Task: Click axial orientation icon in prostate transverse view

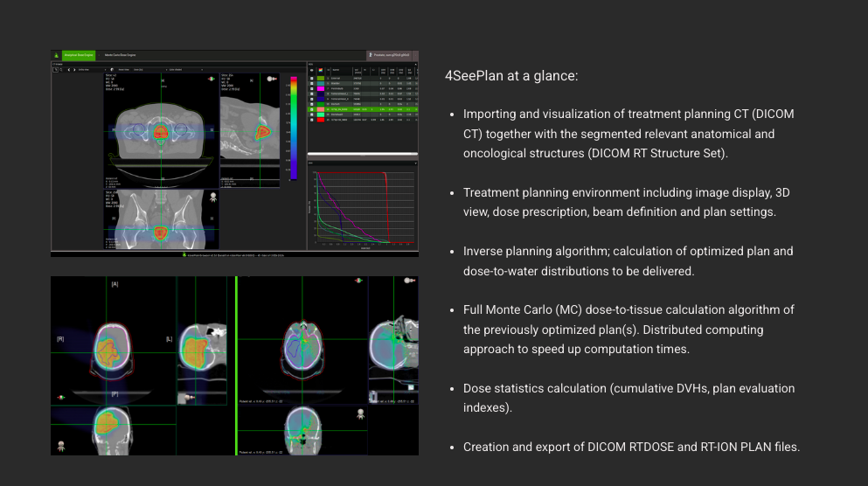Action: (212, 79)
